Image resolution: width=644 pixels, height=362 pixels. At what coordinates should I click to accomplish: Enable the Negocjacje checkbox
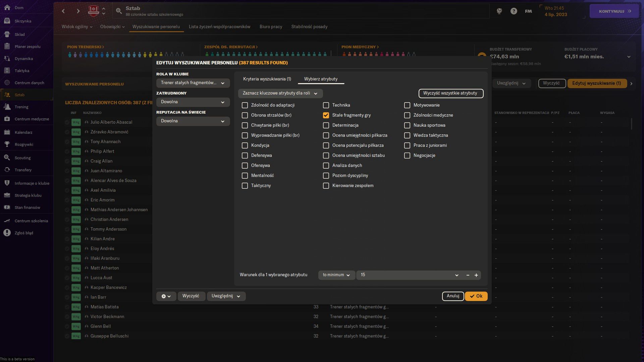coord(407,156)
